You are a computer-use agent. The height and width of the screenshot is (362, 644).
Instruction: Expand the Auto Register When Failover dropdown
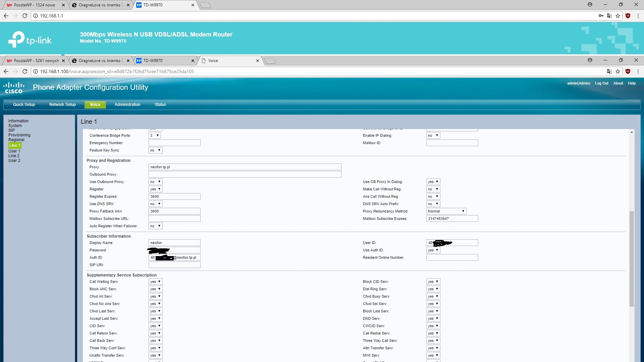click(156, 226)
